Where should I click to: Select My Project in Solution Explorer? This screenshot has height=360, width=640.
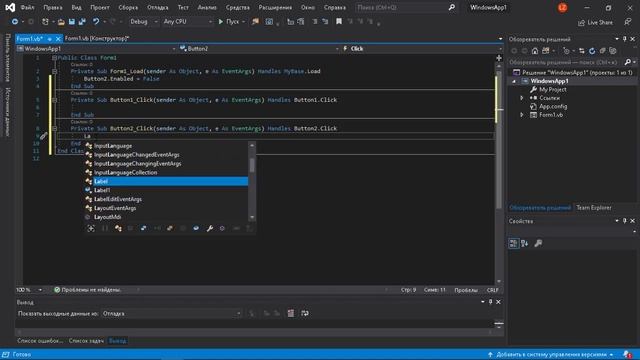[x=553, y=89]
